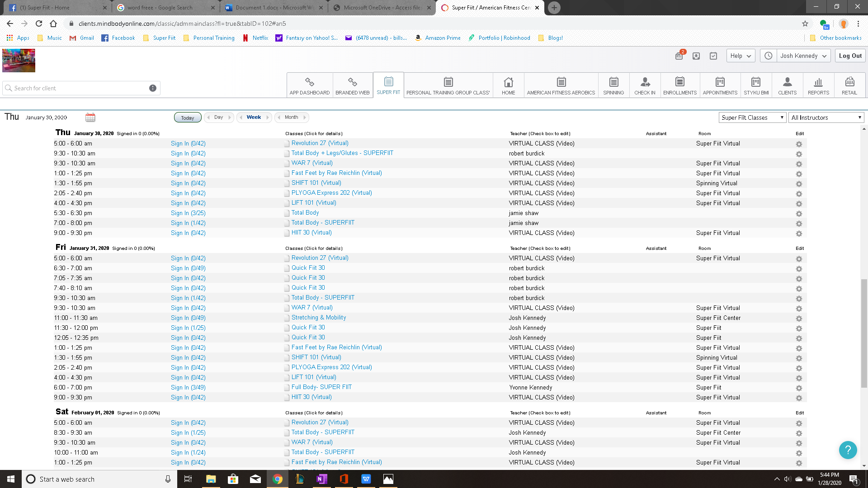
Task: Open the blue help question-mark bubble
Action: [x=848, y=450]
